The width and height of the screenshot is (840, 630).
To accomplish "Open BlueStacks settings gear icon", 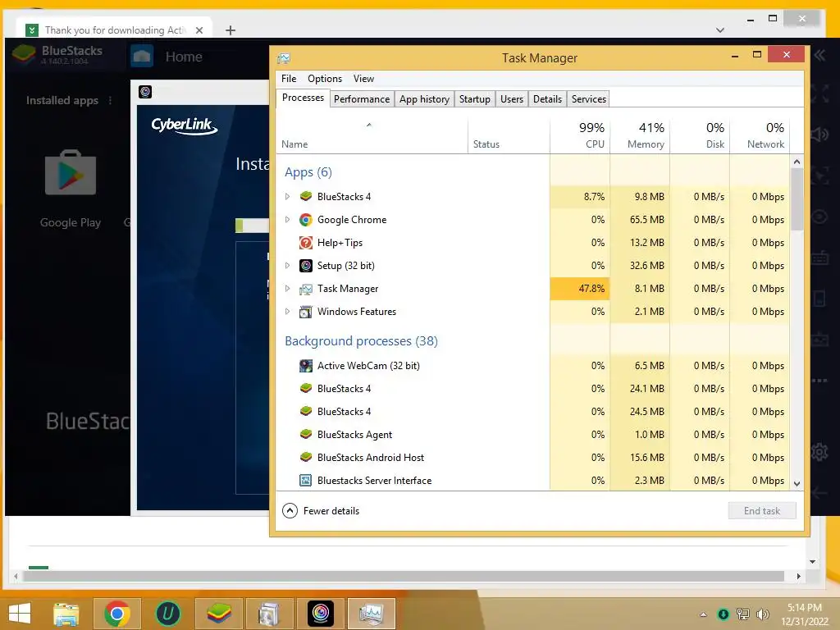I will (819, 452).
